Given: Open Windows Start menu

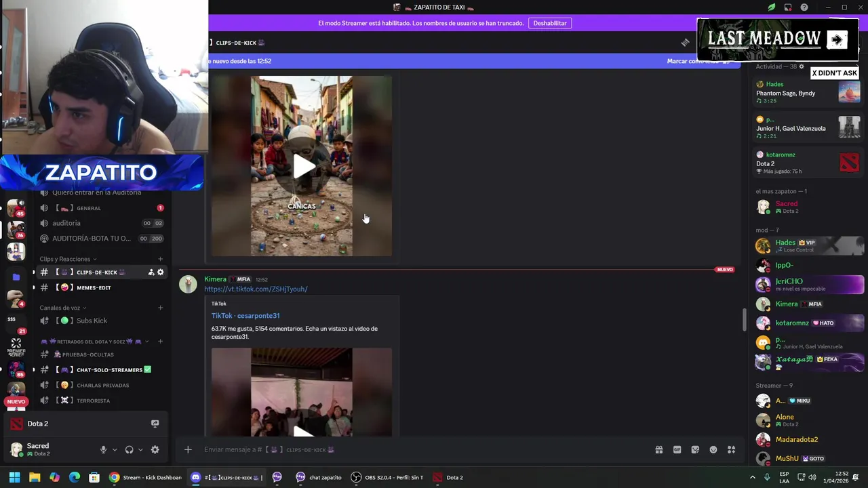Looking at the screenshot, I should [x=15, y=477].
